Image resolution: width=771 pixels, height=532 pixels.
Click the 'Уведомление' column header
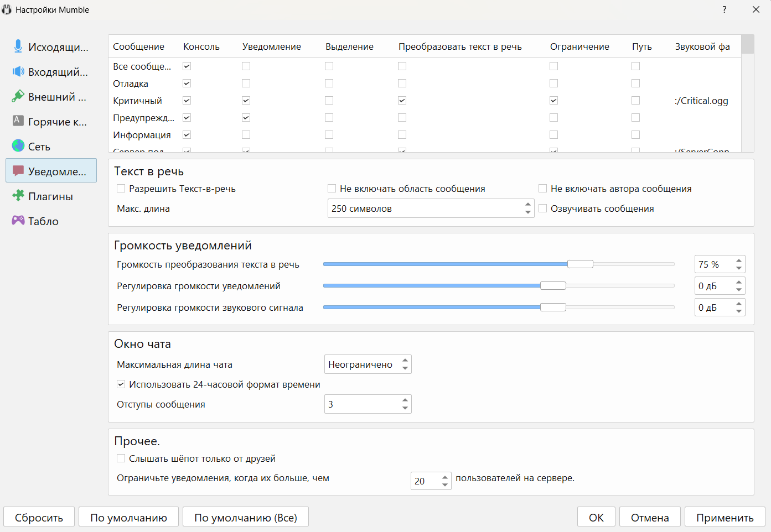tap(271, 46)
